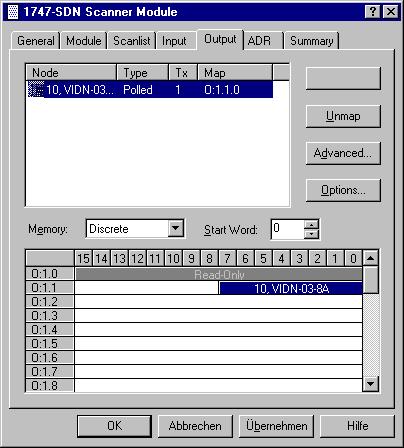The image size is (404, 448).
Task: Click scroll down arrow in memory map grid
Action: click(370, 384)
